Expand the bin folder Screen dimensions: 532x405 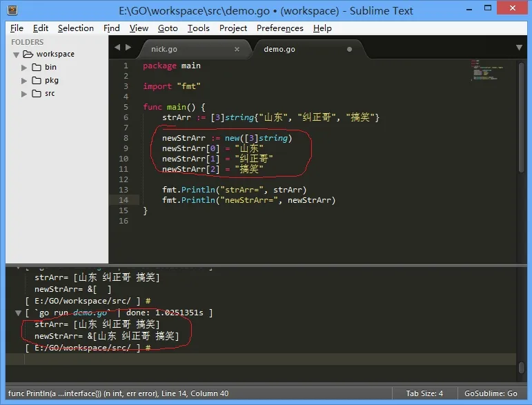point(24,68)
